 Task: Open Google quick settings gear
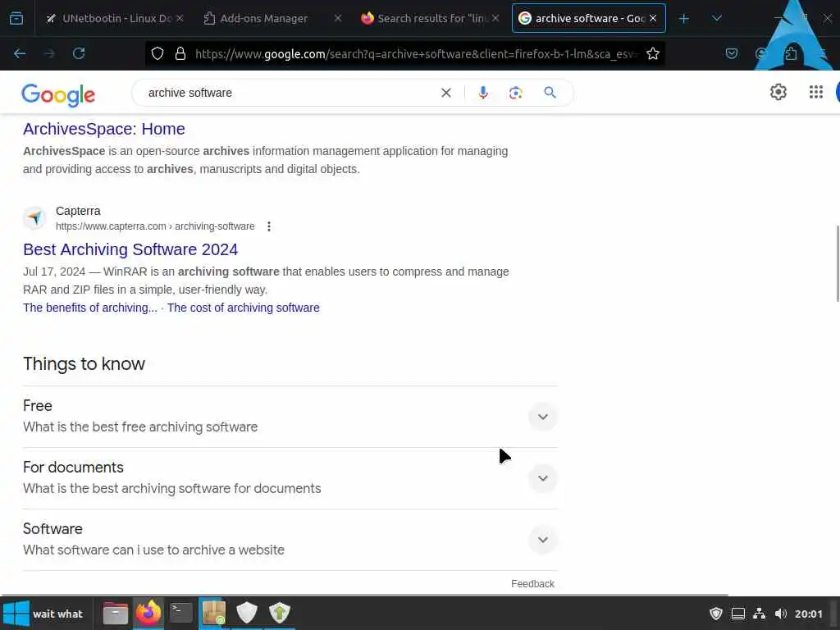778,92
